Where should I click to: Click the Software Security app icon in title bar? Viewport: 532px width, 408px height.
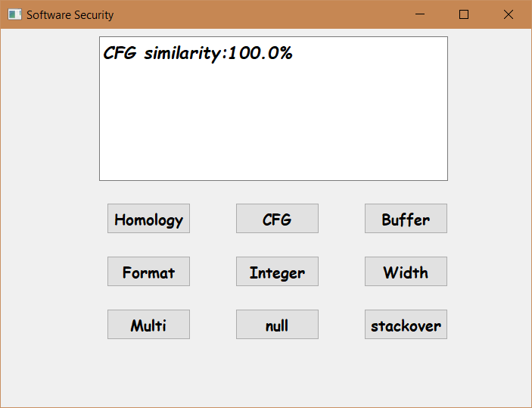point(14,14)
